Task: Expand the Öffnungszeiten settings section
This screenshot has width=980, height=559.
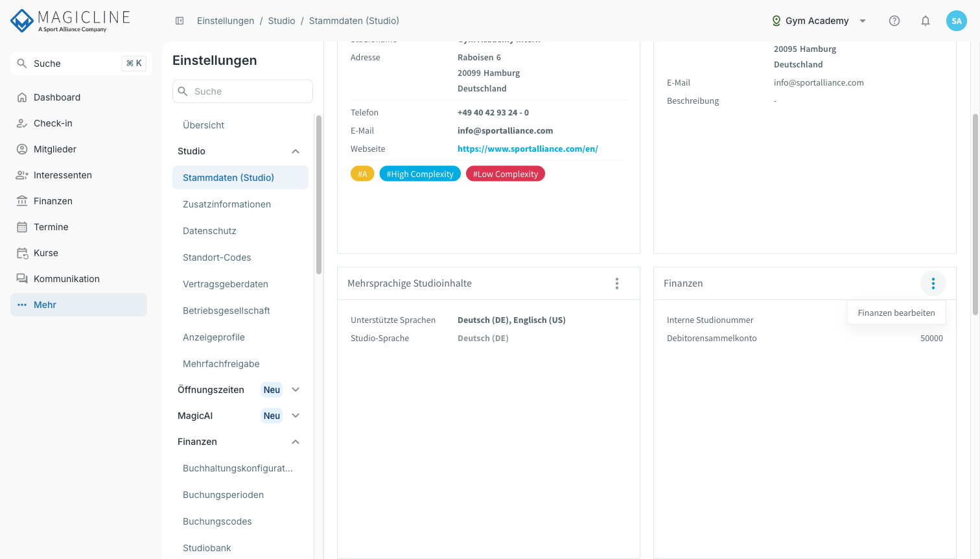Action: point(296,390)
